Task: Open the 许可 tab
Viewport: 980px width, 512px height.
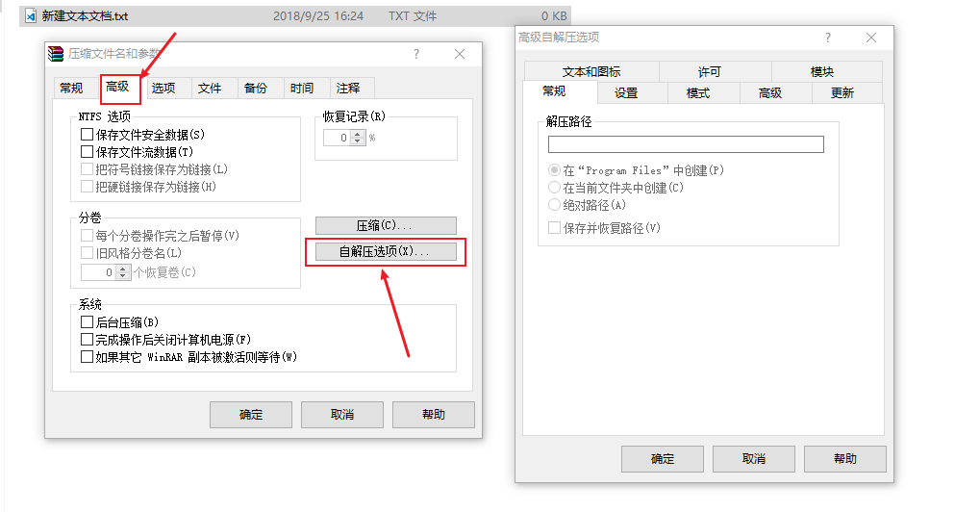Action: pyautogui.click(x=710, y=72)
